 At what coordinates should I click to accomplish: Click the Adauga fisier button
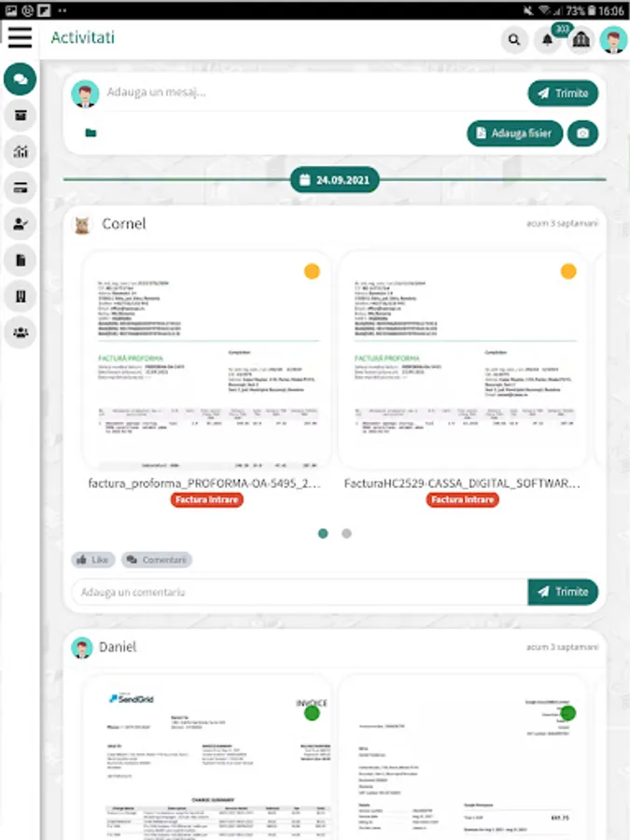pos(515,133)
